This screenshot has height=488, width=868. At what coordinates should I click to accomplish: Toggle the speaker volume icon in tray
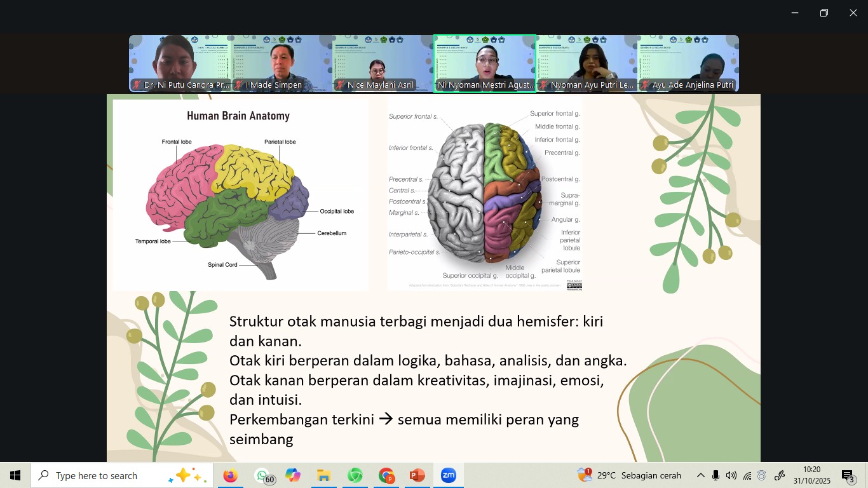[731, 475]
